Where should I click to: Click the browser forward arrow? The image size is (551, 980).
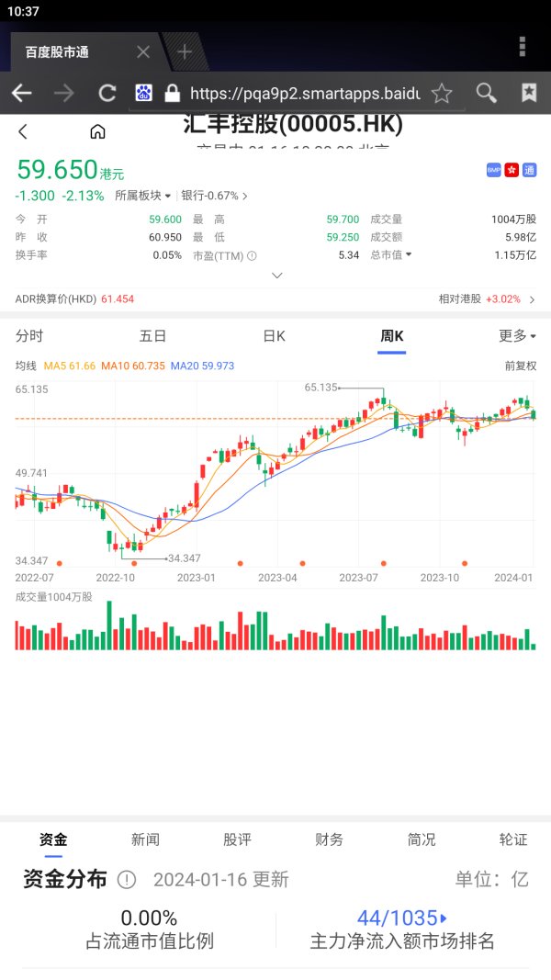point(64,93)
